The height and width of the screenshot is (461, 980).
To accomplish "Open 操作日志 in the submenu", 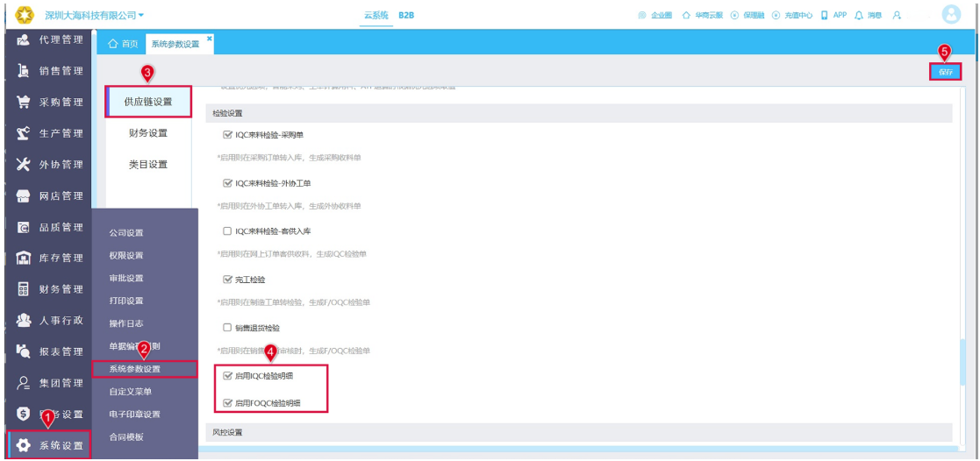I will point(126,323).
